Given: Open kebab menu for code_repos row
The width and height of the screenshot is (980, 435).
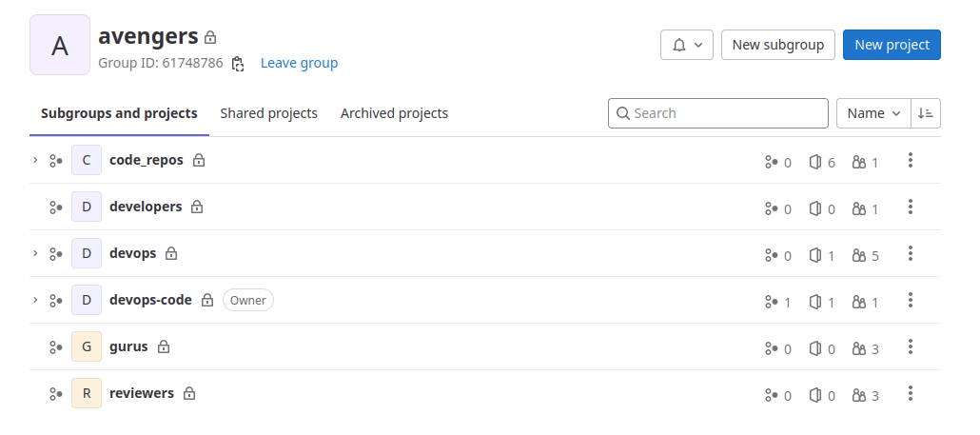Looking at the screenshot, I should click(911, 161).
